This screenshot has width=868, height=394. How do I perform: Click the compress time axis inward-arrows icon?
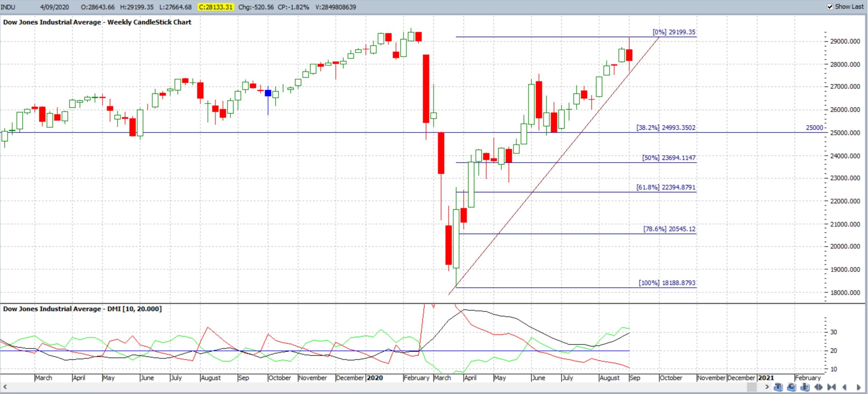point(831,387)
